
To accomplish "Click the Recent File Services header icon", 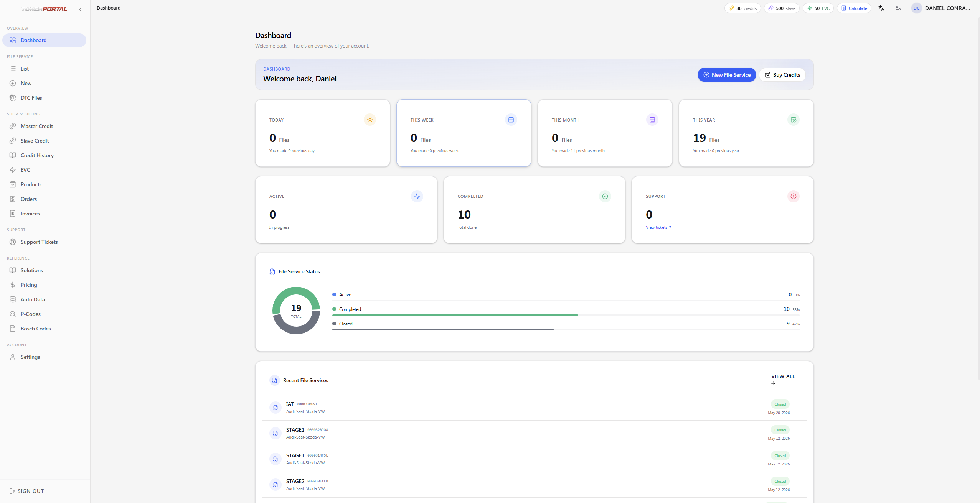I will coord(275,380).
